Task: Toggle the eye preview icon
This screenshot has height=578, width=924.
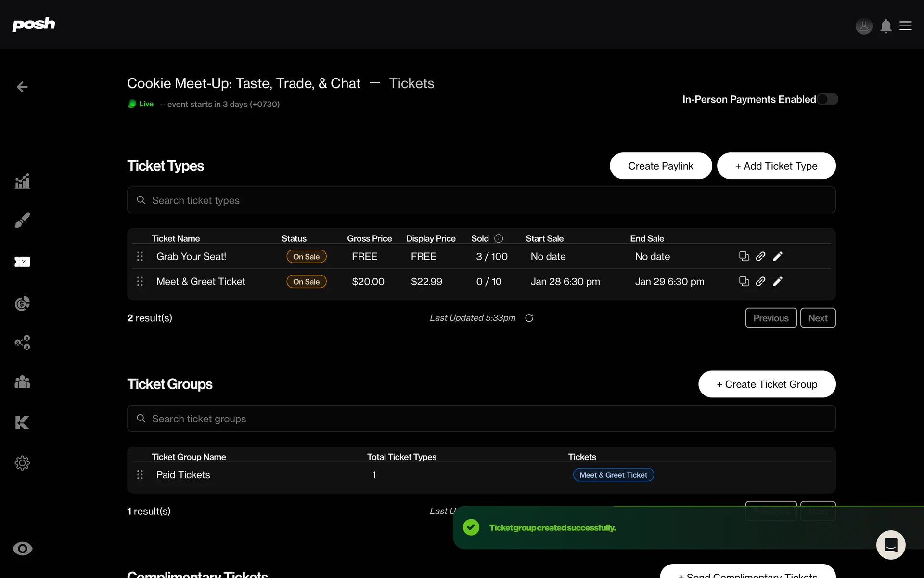Action: click(22, 549)
